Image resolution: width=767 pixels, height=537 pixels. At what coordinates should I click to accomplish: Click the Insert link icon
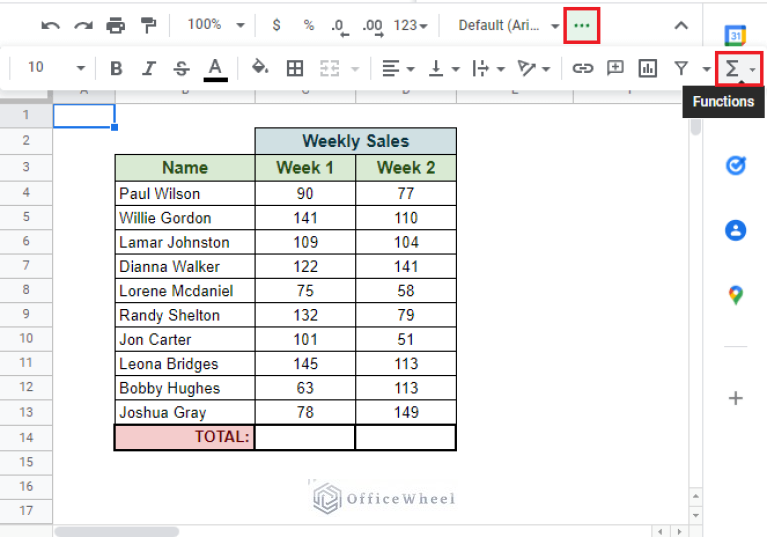coord(582,68)
